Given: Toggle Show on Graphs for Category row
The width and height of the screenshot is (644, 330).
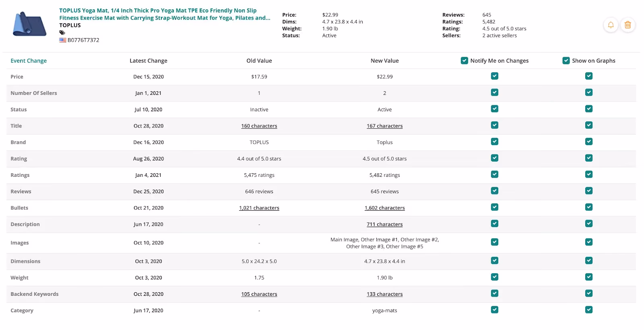Looking at the screenshot, I should (x=589, y=310).
